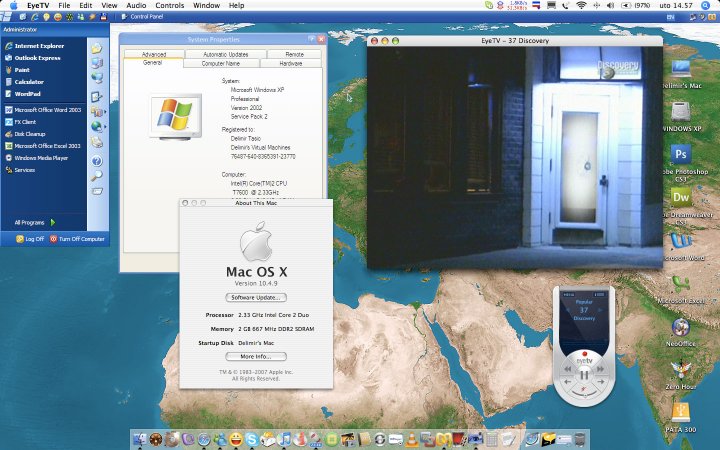
Task: Open Microsoft Office Word 2003 in Start menu
Action: click(43, 110)
